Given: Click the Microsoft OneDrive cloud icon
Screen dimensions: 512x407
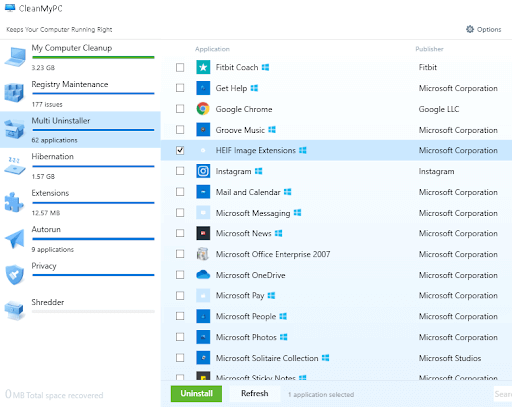Looking at the screenshot, I should click(x=203, y=275).
